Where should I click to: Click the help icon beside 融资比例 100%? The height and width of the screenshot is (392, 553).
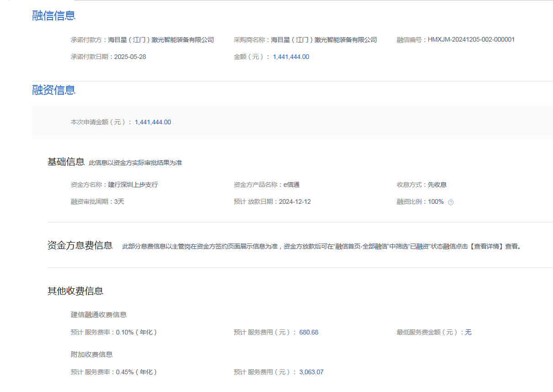(x=451, y=202)
